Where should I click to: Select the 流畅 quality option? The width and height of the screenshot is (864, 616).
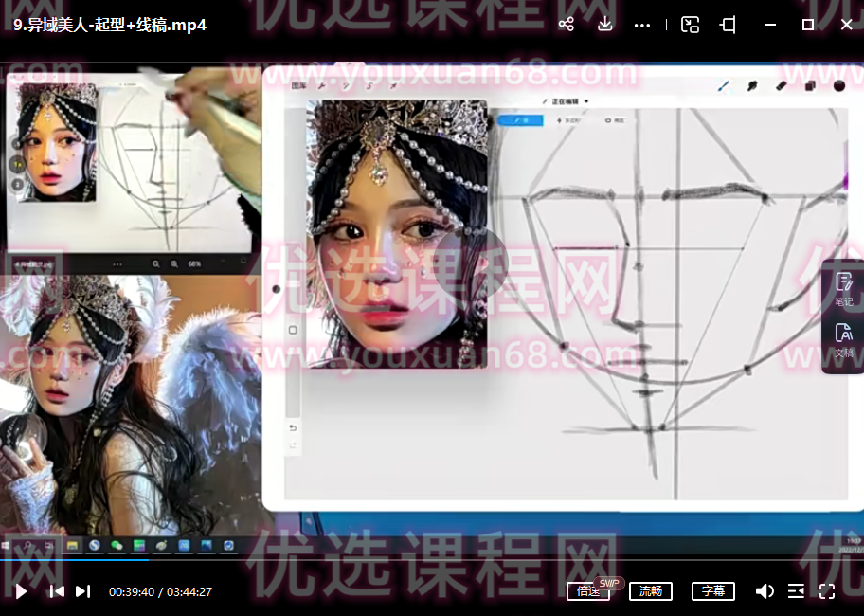click(651, 590)
